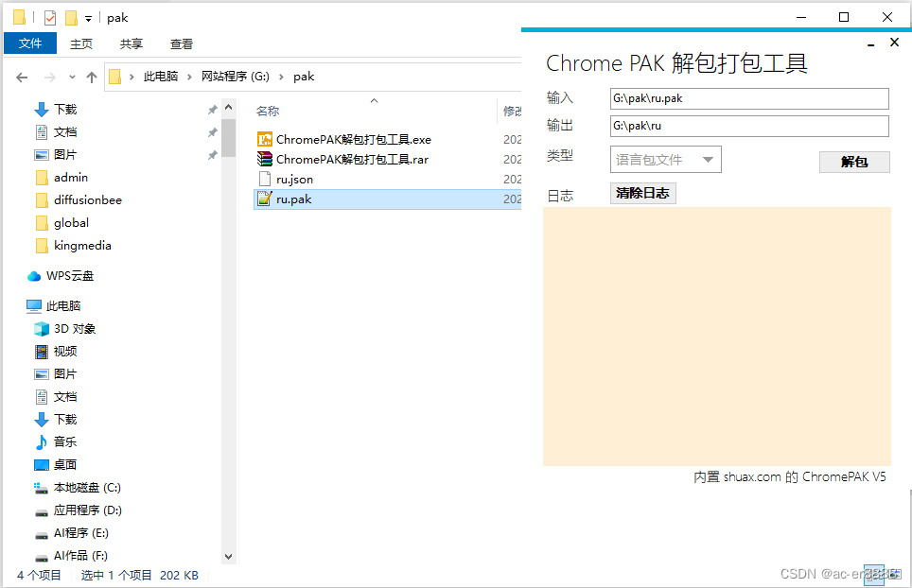Unpin the quick-access 文档 pin
This screenshot has width=912, height=588.
pos(213,132)
